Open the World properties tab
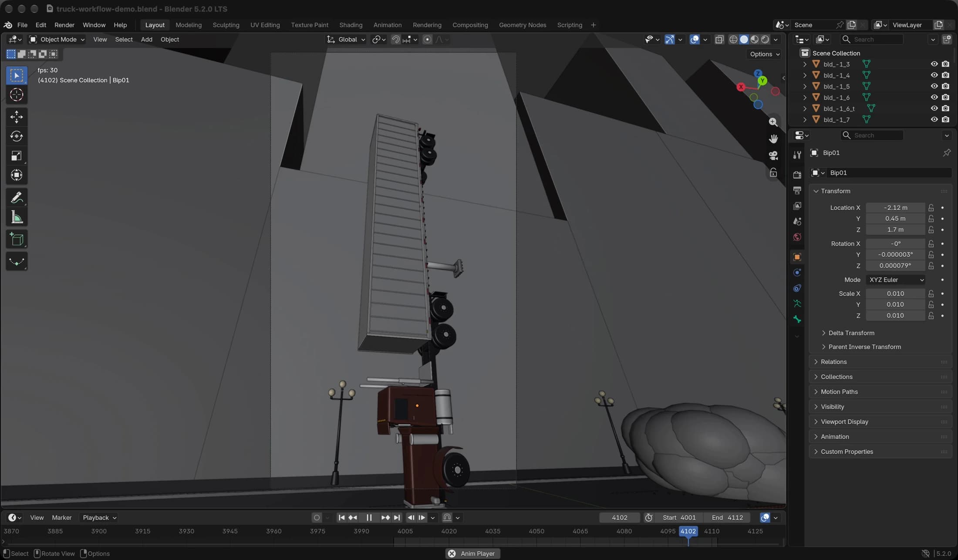The height and width of the screenshot is (560, 958). [797, 237]
